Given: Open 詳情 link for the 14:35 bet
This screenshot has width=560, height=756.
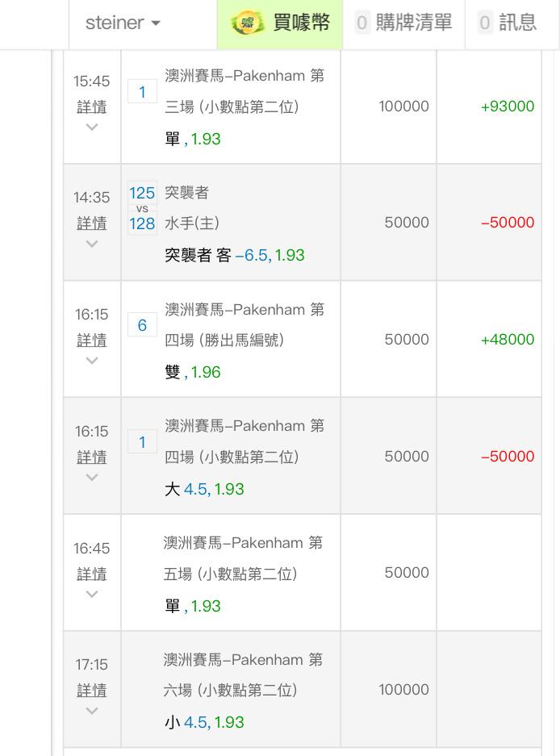Looking at the screenshot, I should [x=92, y=223].
